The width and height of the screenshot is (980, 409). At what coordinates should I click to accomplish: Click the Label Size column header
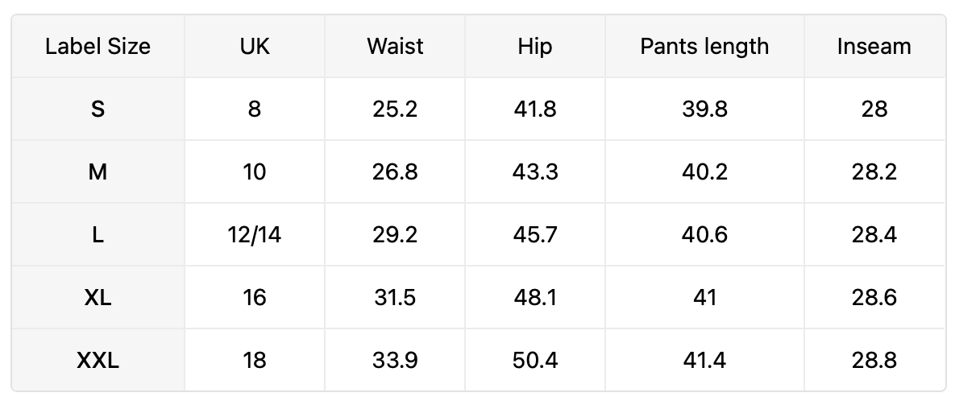pyautogui.click(x=98, y=46)
